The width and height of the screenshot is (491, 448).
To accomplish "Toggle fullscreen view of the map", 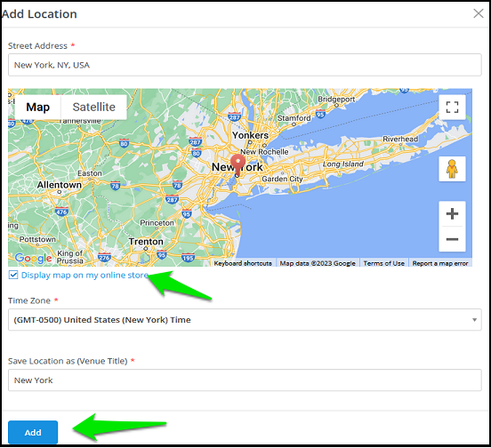I will pyautogui.click(x=452, y=108).
